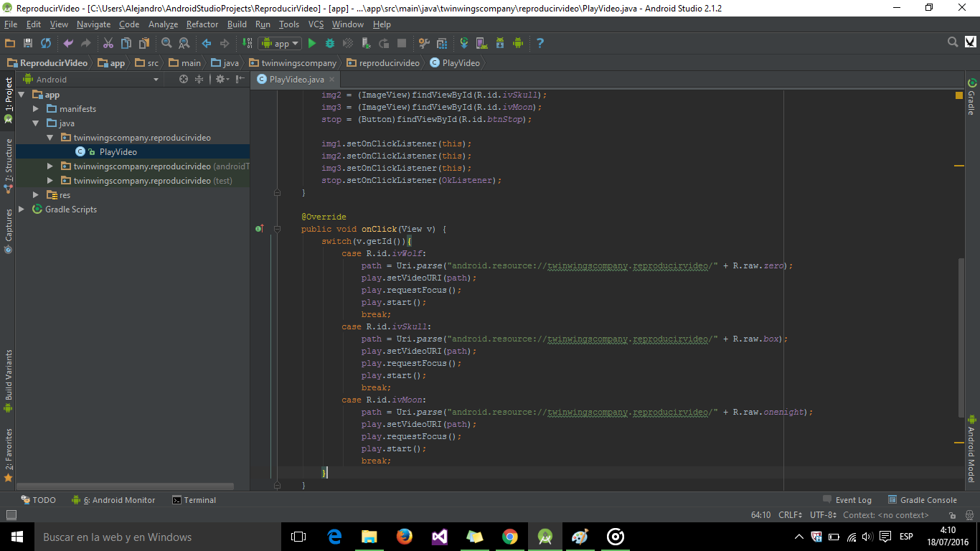Open the VCS menu
980x551 pixels.
(x=316, y=24)
